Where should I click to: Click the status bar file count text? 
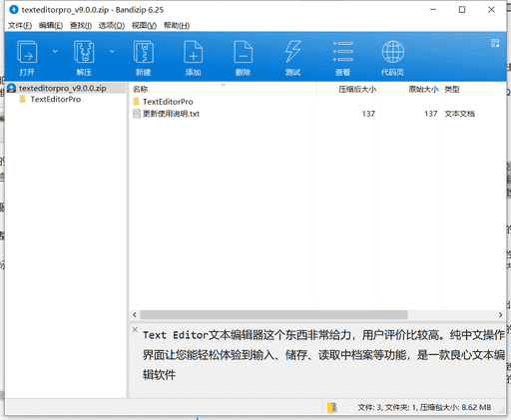pos(424,407)
